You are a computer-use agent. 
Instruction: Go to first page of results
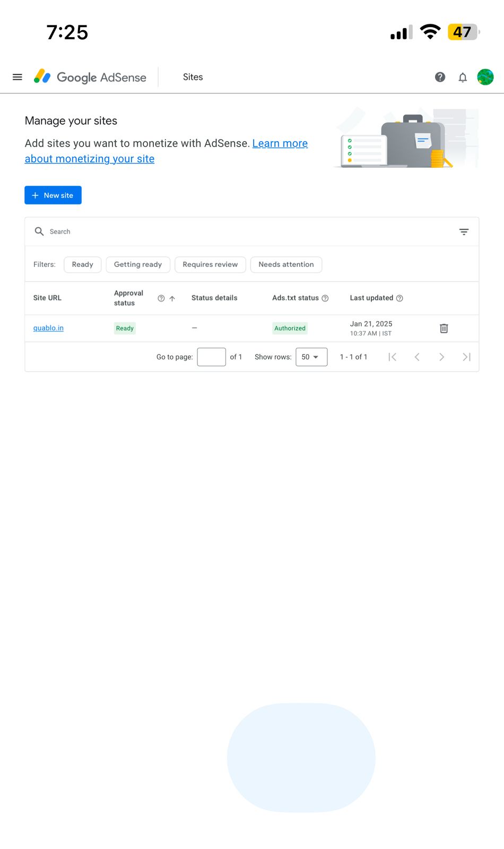(x=393, y=357)
